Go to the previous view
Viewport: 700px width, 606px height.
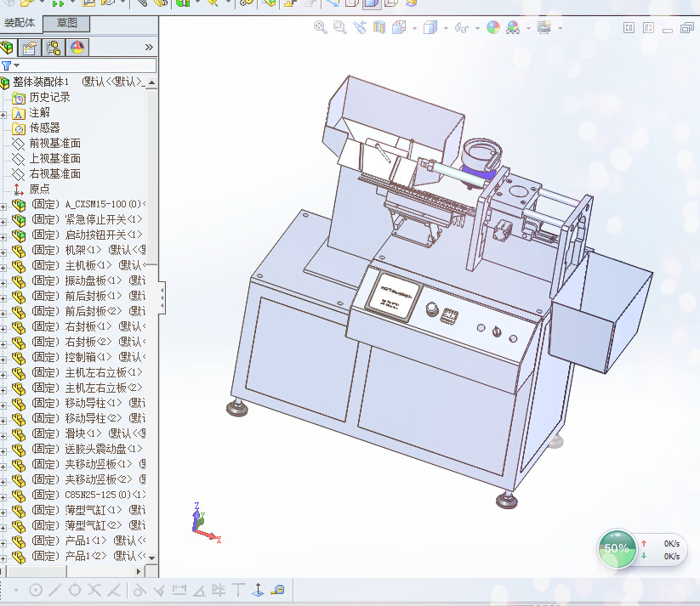click(x=360, y=28)
